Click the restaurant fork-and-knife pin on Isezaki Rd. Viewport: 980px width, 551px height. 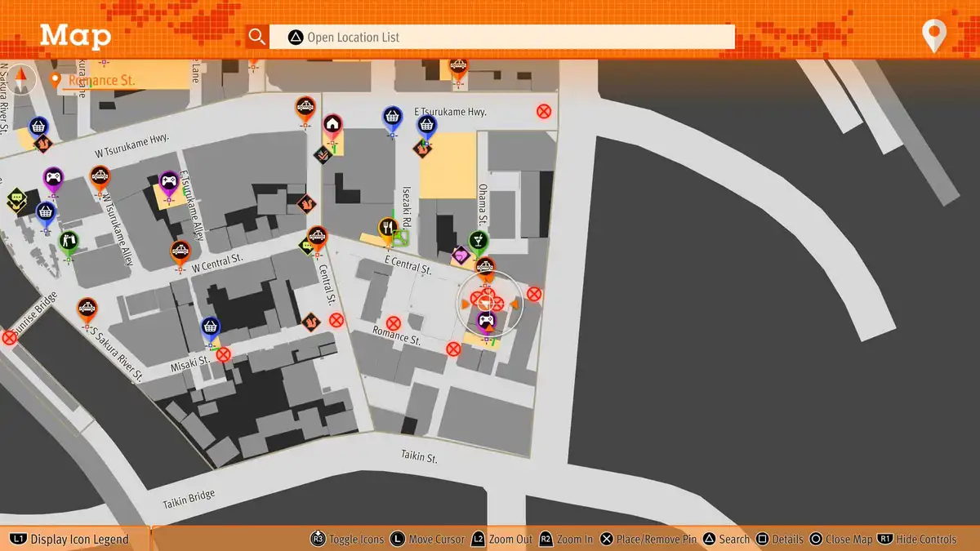point(387,228)
